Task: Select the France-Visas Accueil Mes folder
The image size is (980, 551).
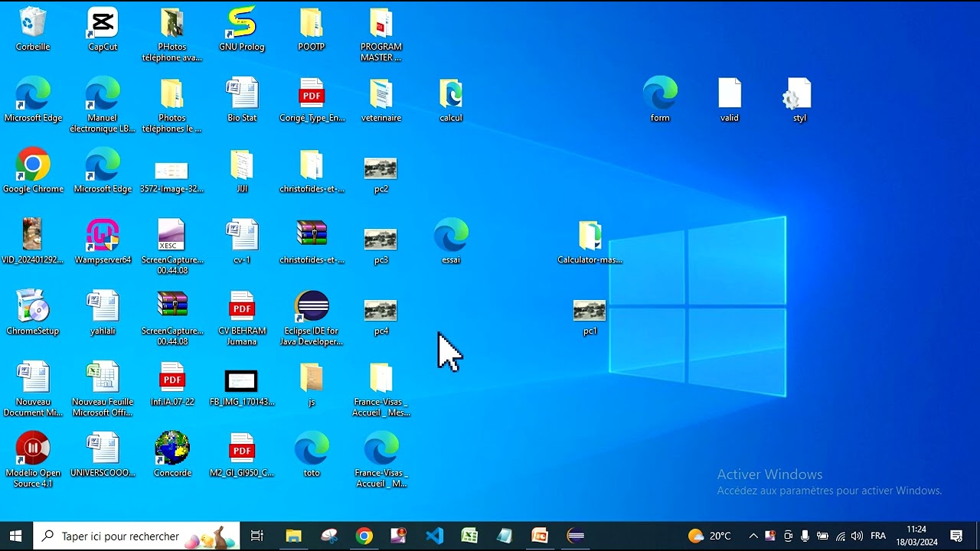Action: coord(381,390)
